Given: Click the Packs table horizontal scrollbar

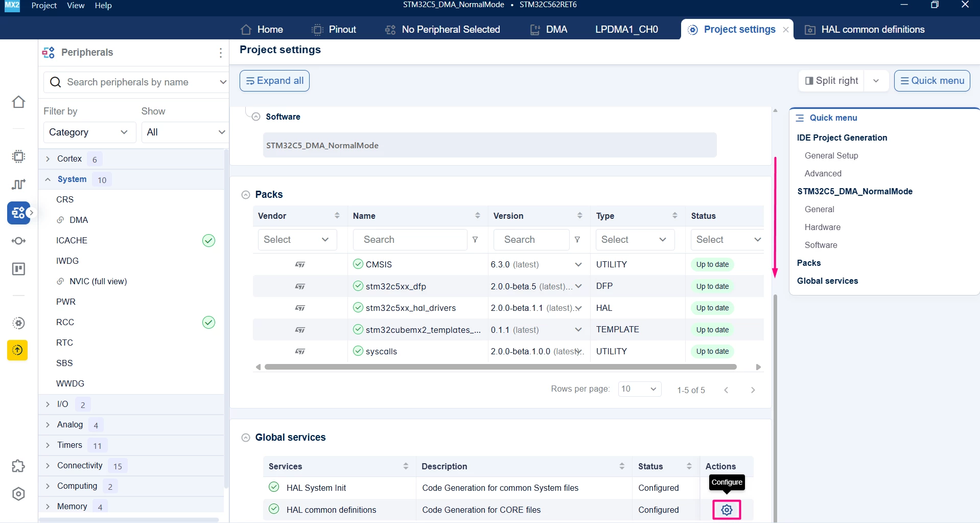Looking at the screenshot, I should 500,367.
